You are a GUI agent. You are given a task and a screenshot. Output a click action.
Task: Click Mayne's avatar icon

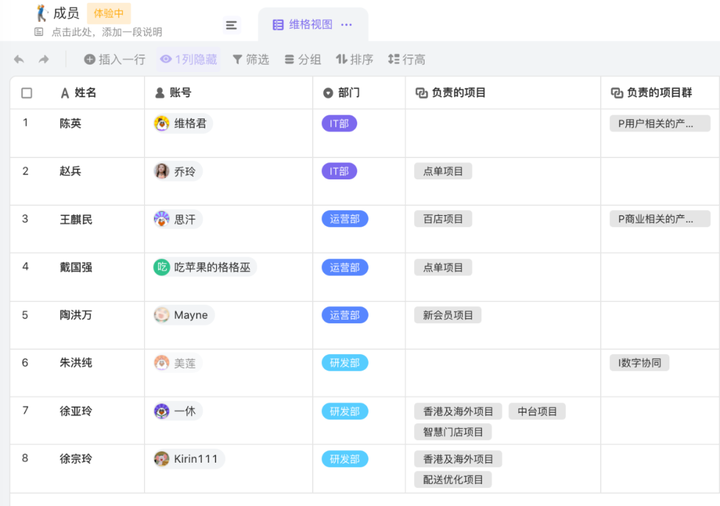click(162, 315)
